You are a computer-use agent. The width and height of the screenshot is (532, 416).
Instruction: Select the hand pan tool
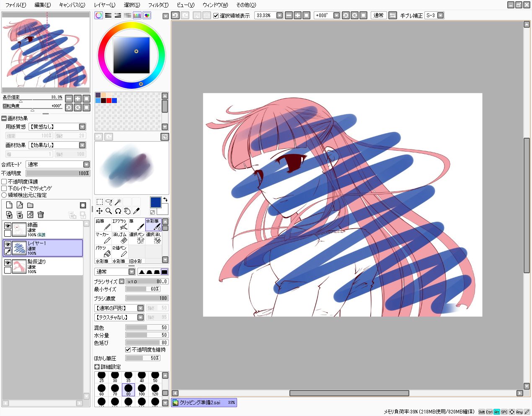(x=127, y=211)
